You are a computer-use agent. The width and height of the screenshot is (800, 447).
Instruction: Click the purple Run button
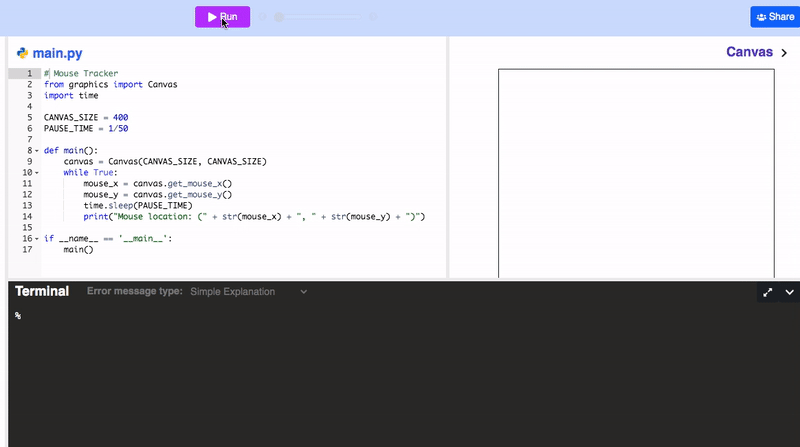pyautogui.click(x=222, y=17)
